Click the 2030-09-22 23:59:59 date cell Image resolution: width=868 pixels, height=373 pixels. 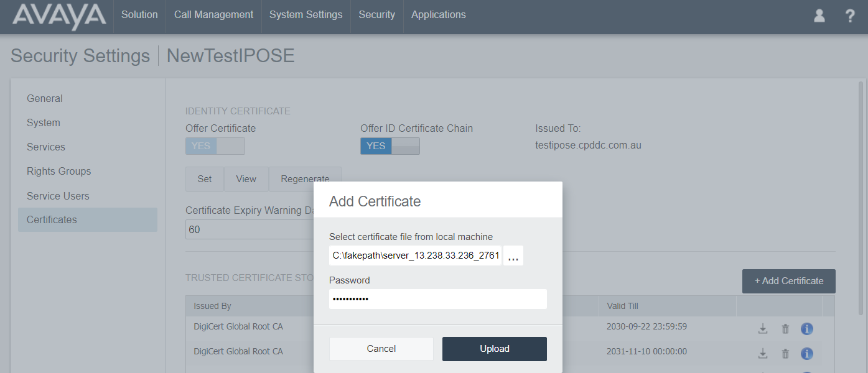point(646,326)
